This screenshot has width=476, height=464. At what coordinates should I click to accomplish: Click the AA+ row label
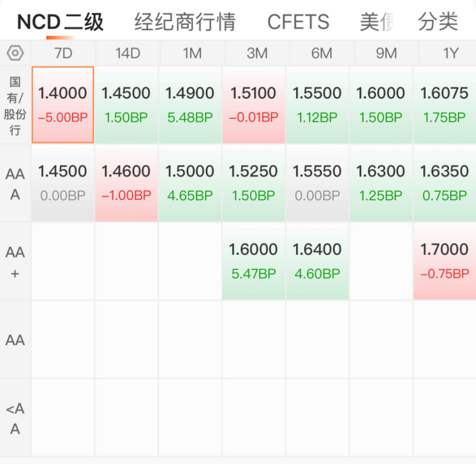(15, 262)
